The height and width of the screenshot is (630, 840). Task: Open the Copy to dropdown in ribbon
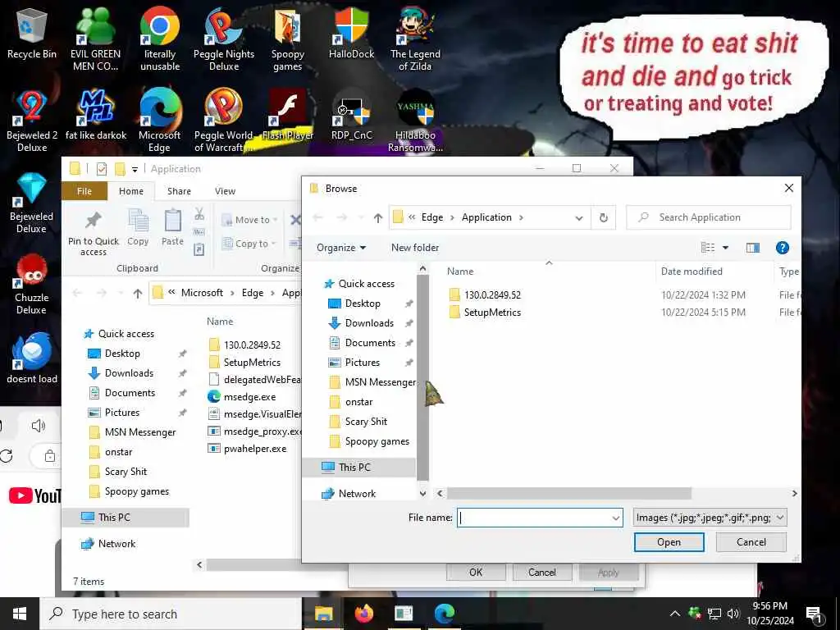(249, 244)
